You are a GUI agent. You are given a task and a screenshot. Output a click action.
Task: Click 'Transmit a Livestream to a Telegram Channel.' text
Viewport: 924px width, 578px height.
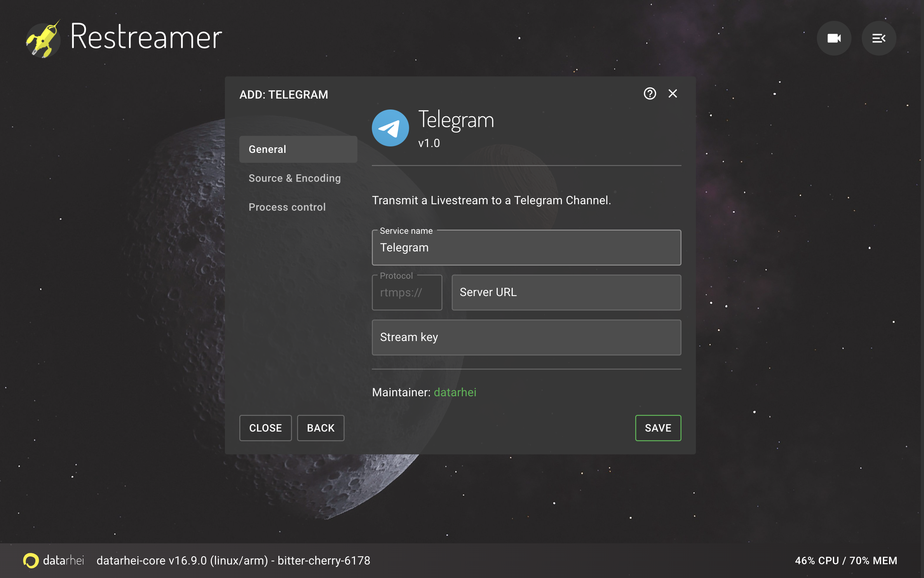coord(492,200)
